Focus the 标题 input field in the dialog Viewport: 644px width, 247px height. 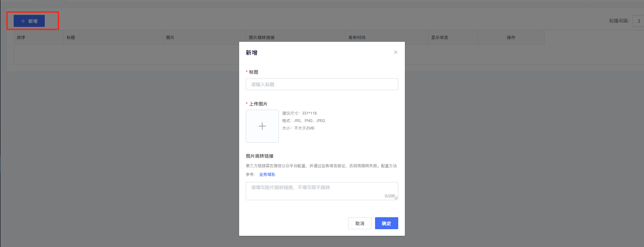click(x=322, y=84)
